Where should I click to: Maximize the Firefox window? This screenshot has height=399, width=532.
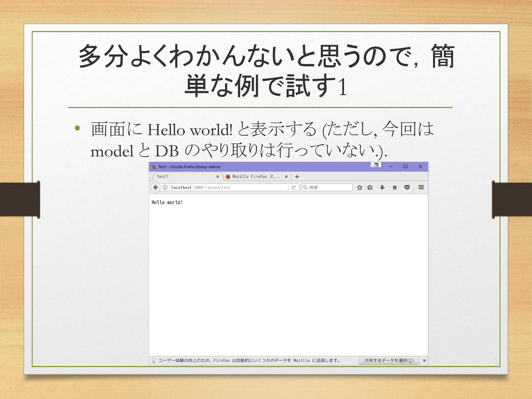(406, 167)
